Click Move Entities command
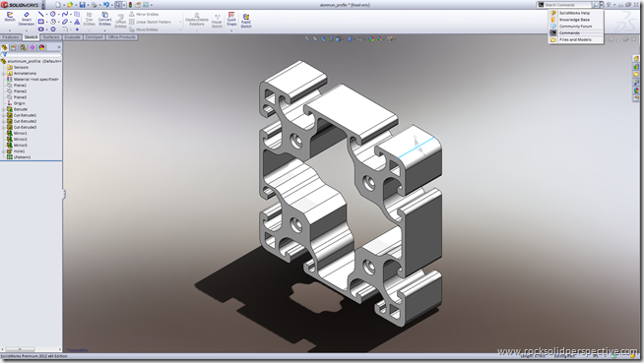This screenshot has height=363, width=644. tap(144, 30)
